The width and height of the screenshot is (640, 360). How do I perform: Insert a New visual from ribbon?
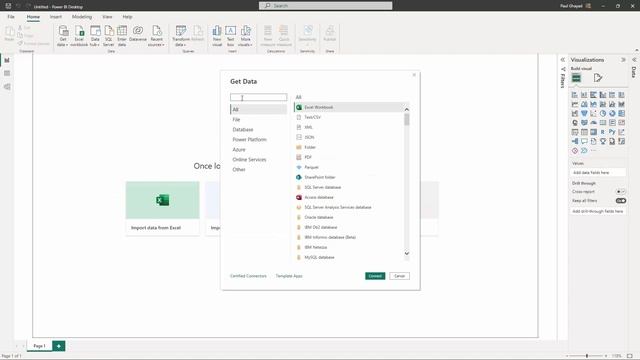pyautogui.click(x=217, y=36)
